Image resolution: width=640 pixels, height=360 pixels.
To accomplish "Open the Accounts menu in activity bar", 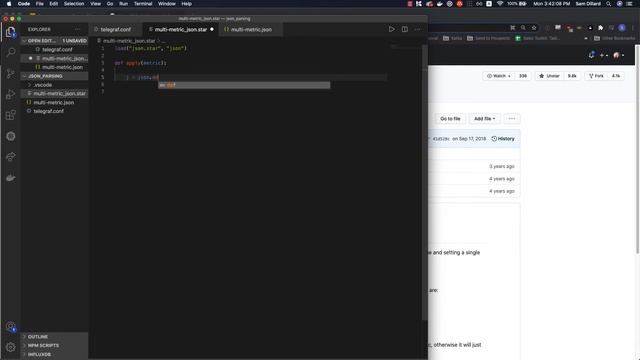I will point(11,326).
